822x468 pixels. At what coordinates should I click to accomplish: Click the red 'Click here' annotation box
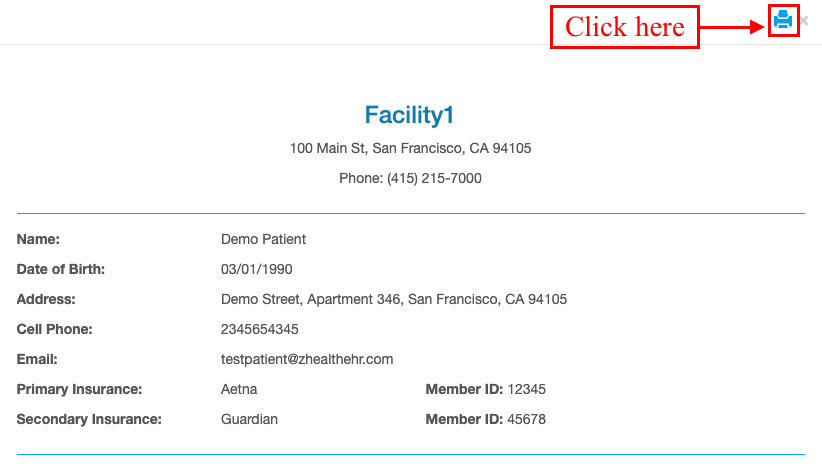(624, 27)
